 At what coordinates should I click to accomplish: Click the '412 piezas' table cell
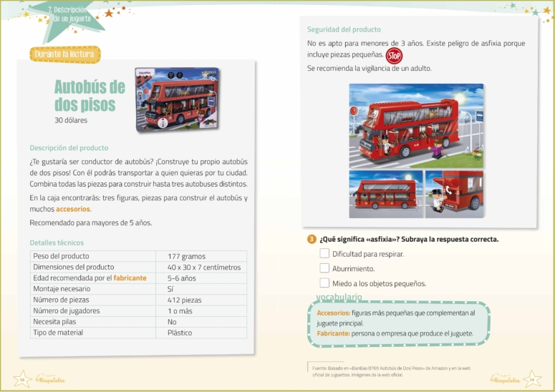click(x=201, y=300)
